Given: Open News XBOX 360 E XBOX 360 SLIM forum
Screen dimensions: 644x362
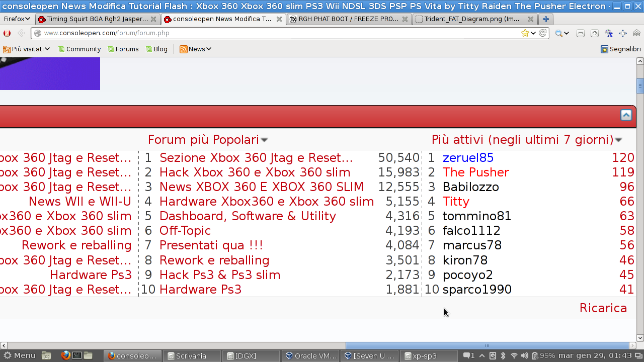Looking at the screenshot, I should (x=261, y=187).
